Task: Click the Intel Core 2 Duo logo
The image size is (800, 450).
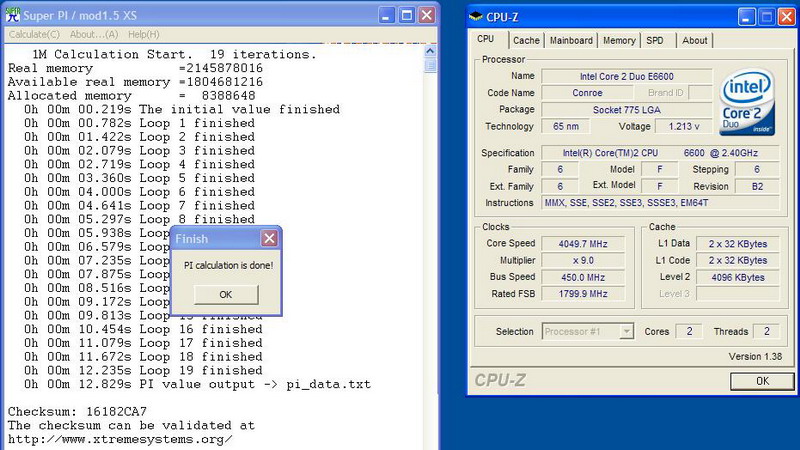Action: (x=747, y=102)
